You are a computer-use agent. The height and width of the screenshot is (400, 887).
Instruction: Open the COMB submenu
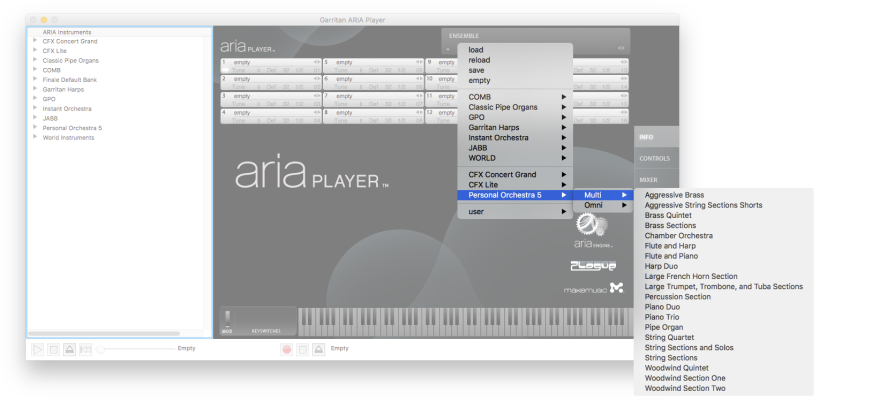(x=515, y=97)
